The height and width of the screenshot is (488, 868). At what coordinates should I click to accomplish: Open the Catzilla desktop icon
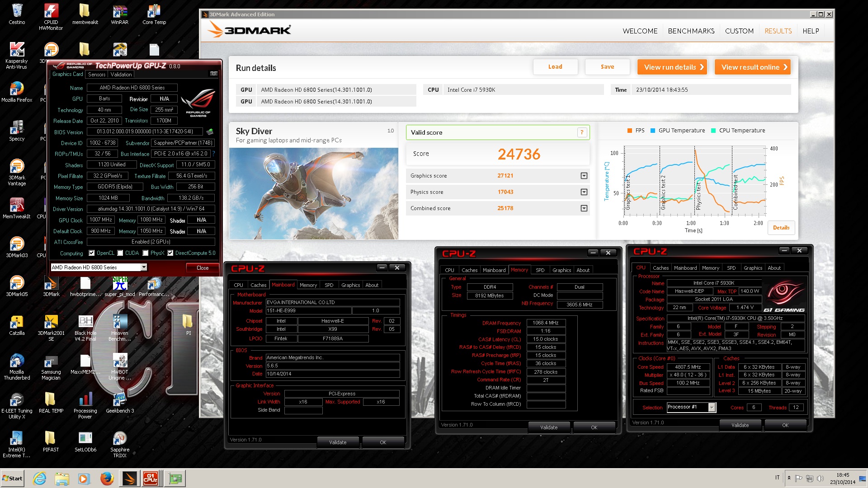(17, 325)
